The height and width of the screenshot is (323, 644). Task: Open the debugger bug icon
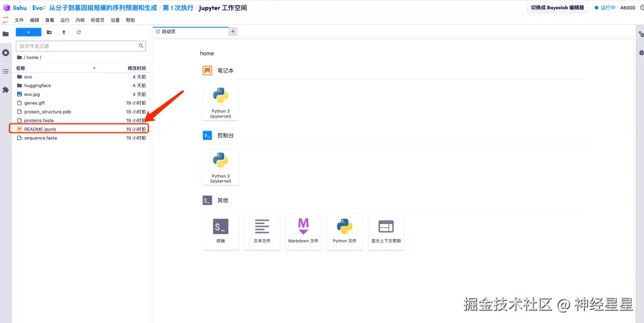640,52
